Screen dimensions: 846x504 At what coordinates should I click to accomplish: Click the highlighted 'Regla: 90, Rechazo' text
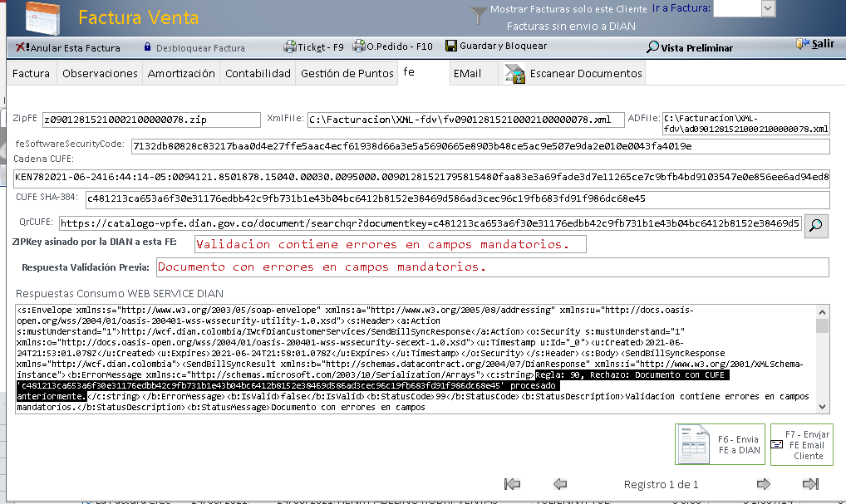tap(632, 374)
